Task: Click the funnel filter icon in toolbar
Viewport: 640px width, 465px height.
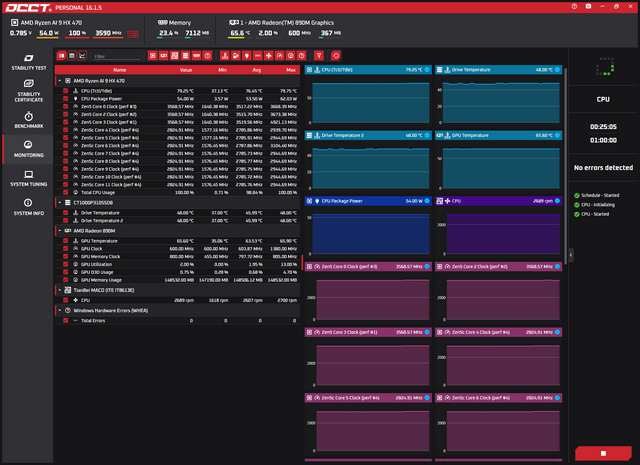Action: click(x=319, y=56)
